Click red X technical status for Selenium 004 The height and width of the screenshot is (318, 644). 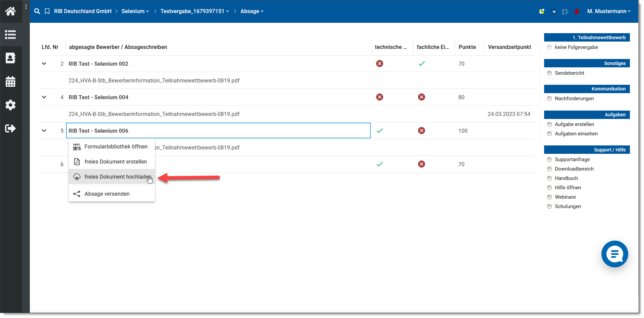(379, 97)
